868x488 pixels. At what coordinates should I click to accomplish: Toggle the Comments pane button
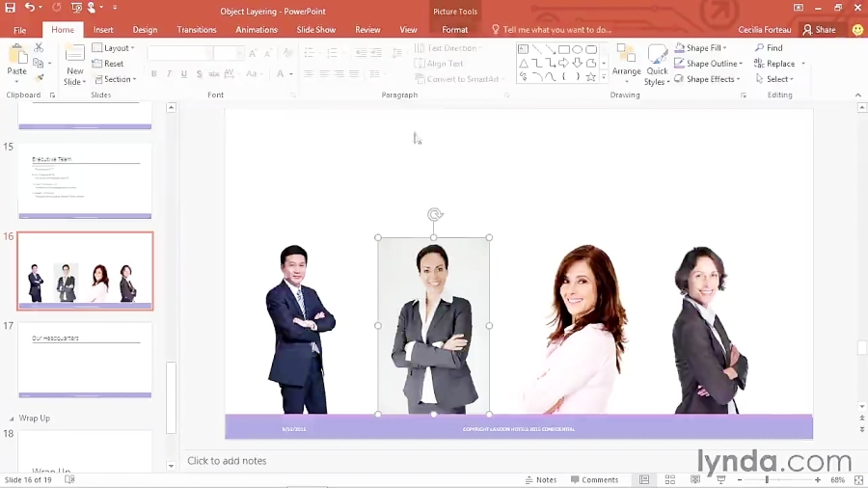point(594,479)
